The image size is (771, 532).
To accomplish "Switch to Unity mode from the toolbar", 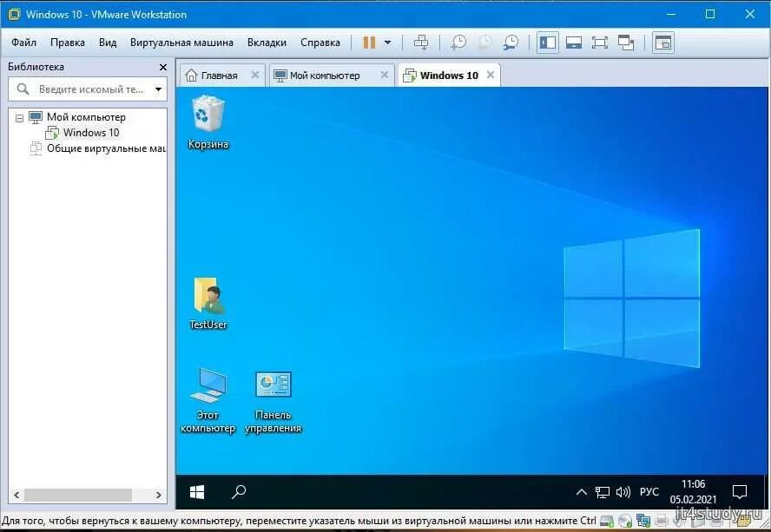I will [x=626, y=43].
